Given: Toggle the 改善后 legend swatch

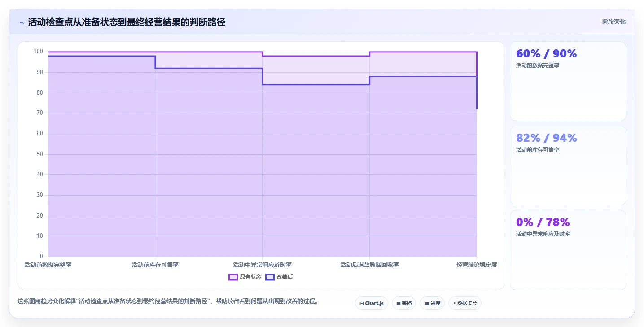Looking at the screenshot, I should tap(270, 277).
